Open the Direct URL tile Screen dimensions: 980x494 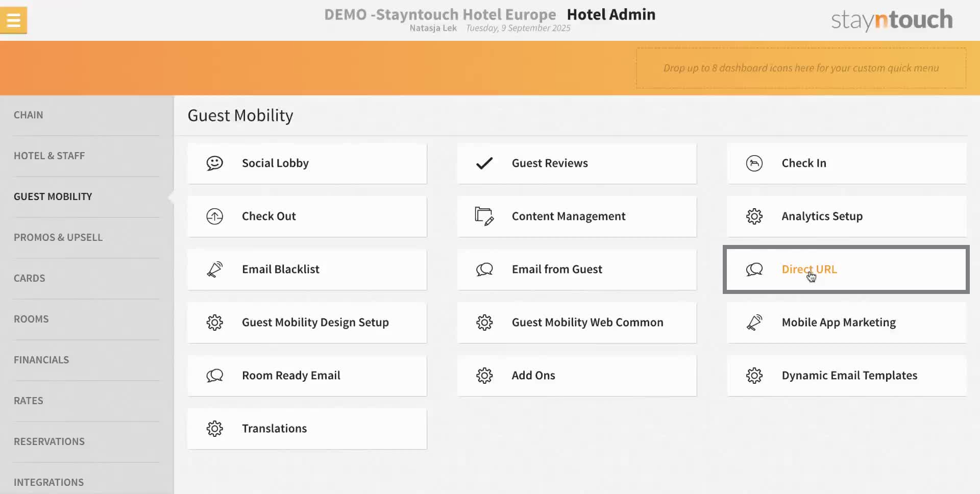tap(846, 269)
